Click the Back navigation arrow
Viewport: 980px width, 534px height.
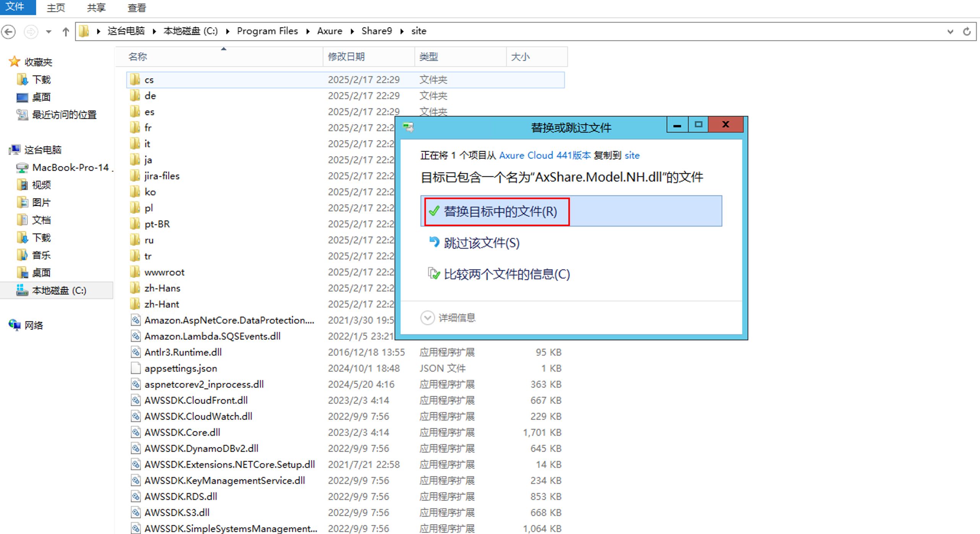[x=8, y=31]
